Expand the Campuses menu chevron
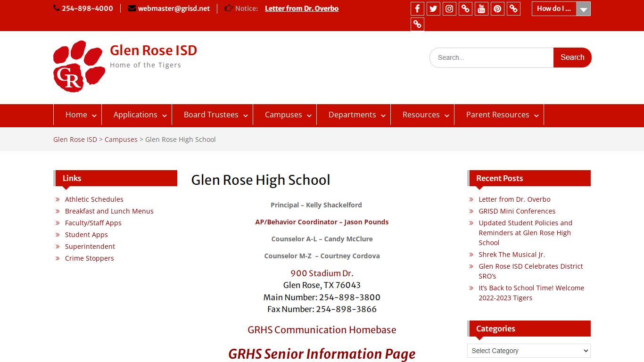The width and height of the screenshot is (644, 362). click(x=309, y=116)
